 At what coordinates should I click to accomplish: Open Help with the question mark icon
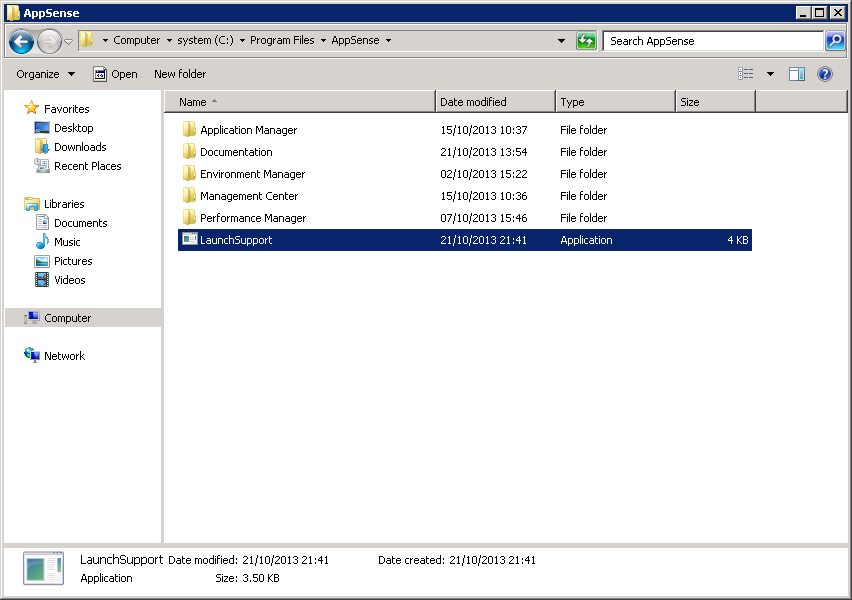(824, 74)
